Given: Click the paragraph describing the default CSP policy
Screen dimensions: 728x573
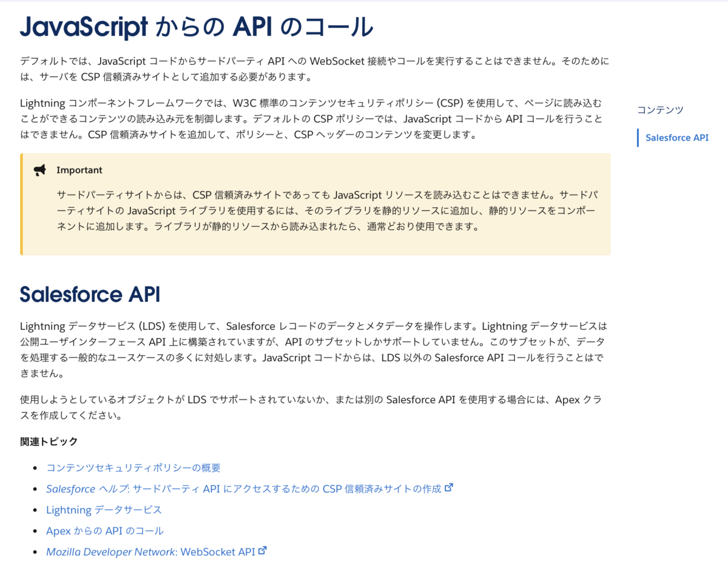Looking at the screenshot, I should pos(315,119).
